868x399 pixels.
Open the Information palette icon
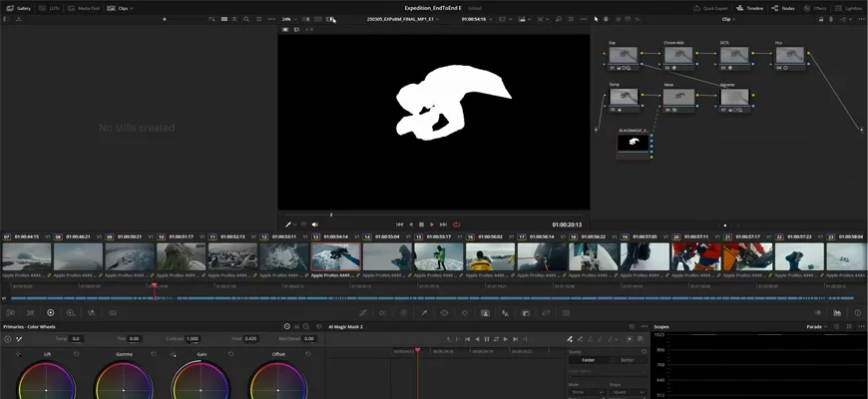858,312
